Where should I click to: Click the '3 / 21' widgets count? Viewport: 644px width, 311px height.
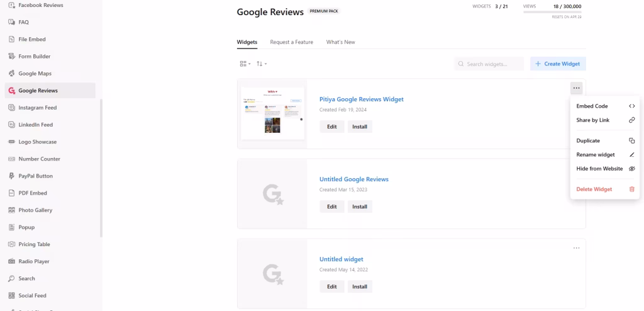(x=501, y=6)
